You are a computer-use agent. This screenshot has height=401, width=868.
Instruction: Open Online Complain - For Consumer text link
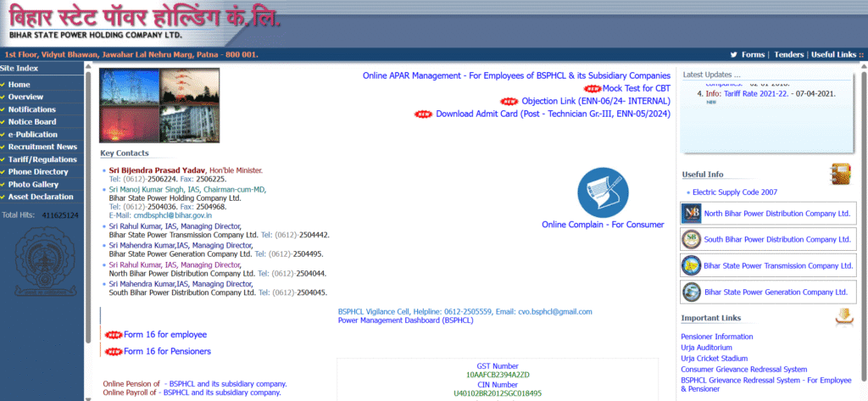[603, 225]
